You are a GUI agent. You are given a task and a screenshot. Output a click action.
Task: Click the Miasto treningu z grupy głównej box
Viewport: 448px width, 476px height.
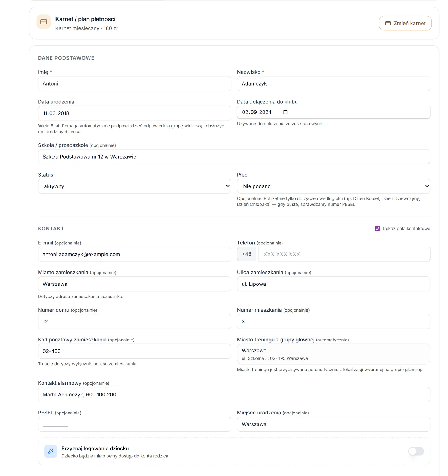tap(334, 354)
